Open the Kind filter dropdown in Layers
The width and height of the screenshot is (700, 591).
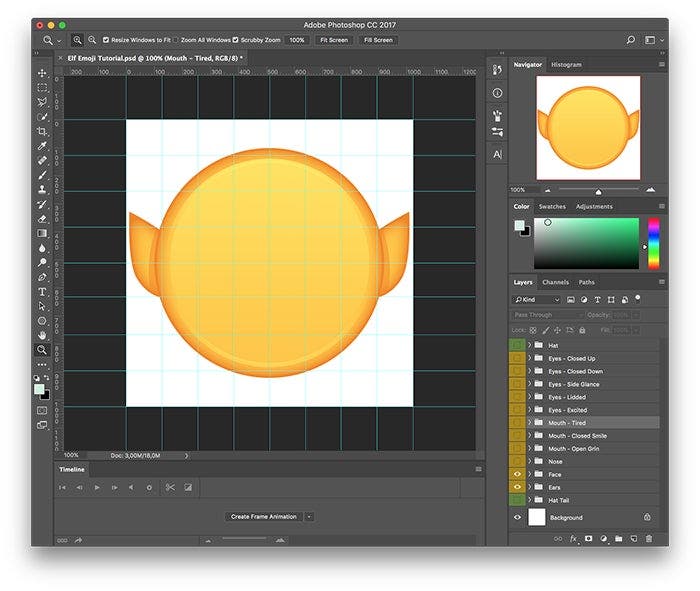coord(537,299)
